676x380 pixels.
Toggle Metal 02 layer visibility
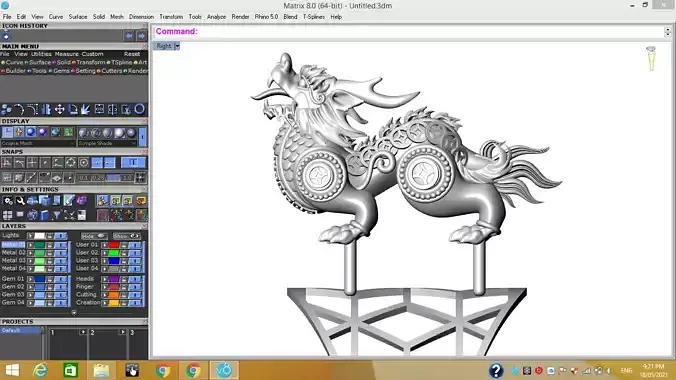point(61,253)
